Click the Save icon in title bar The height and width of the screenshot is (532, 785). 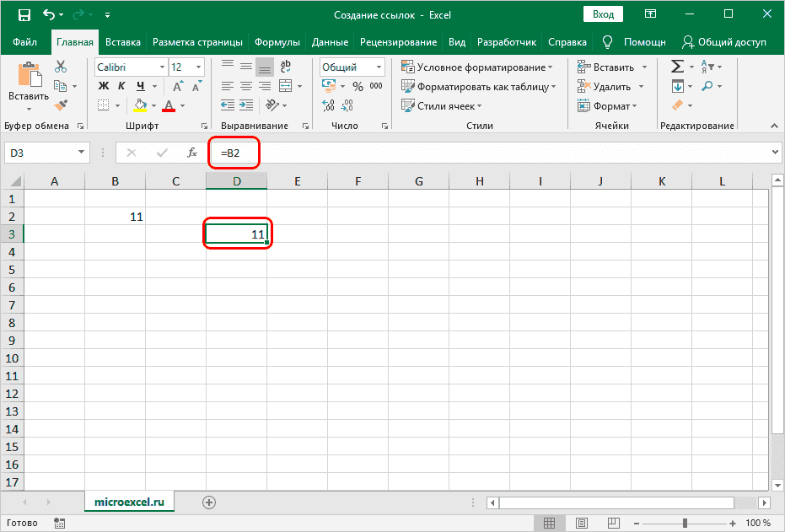coord(24,15)
